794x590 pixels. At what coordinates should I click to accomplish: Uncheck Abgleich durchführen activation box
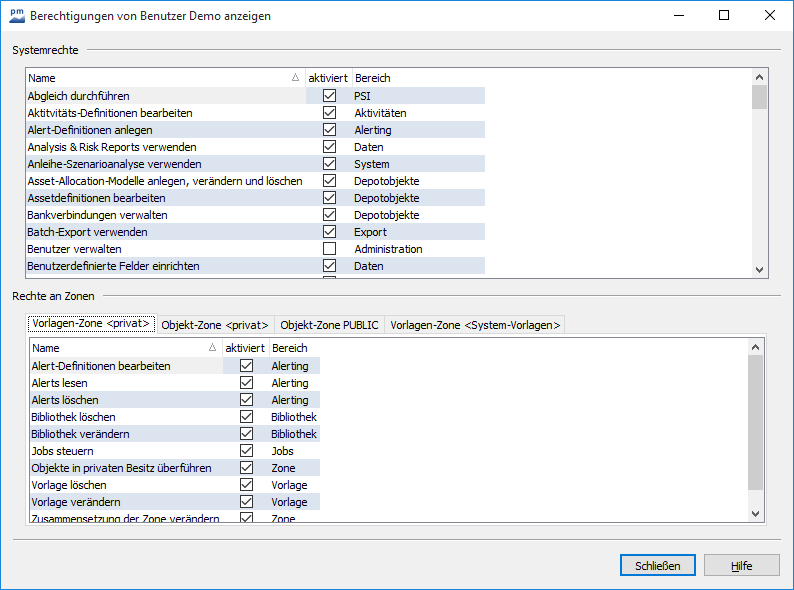[x=329, y=96]
